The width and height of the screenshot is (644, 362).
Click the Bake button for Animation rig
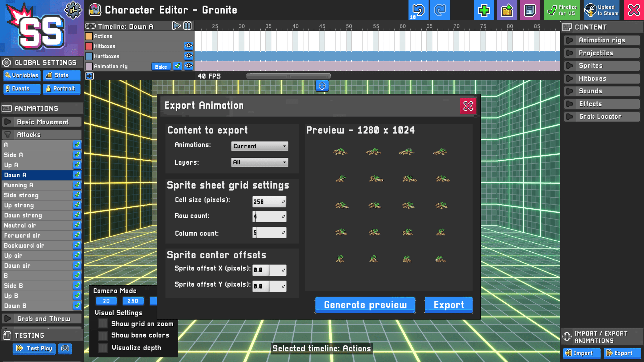(161, 67)
